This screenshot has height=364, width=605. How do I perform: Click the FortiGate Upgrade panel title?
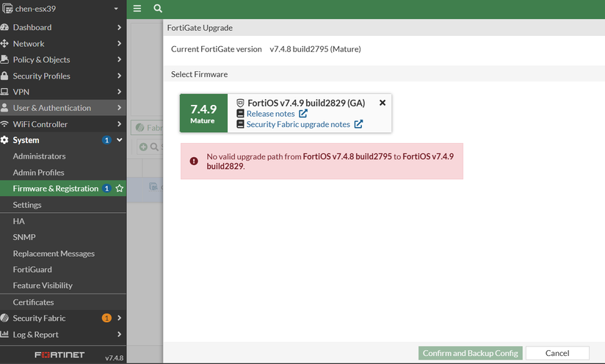coord(200,28)
